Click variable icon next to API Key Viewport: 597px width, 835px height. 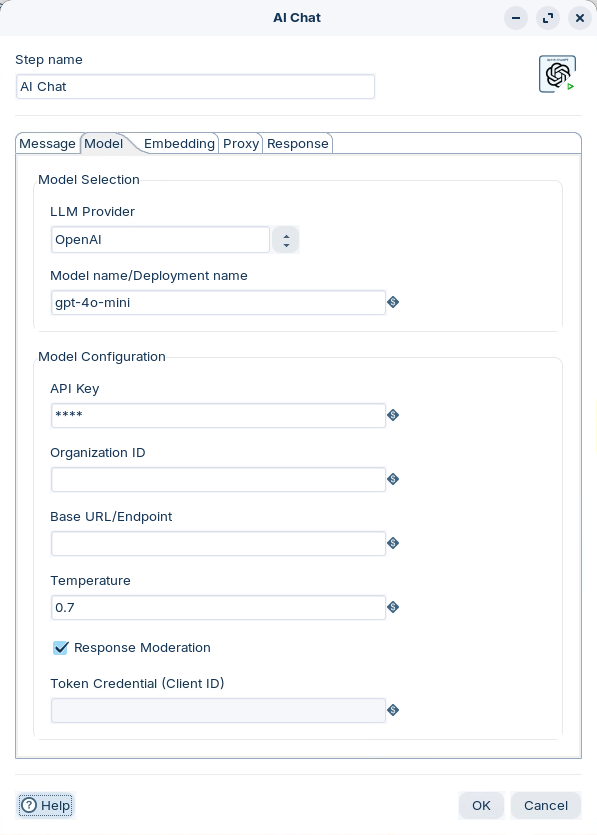[x=393, y=415]
